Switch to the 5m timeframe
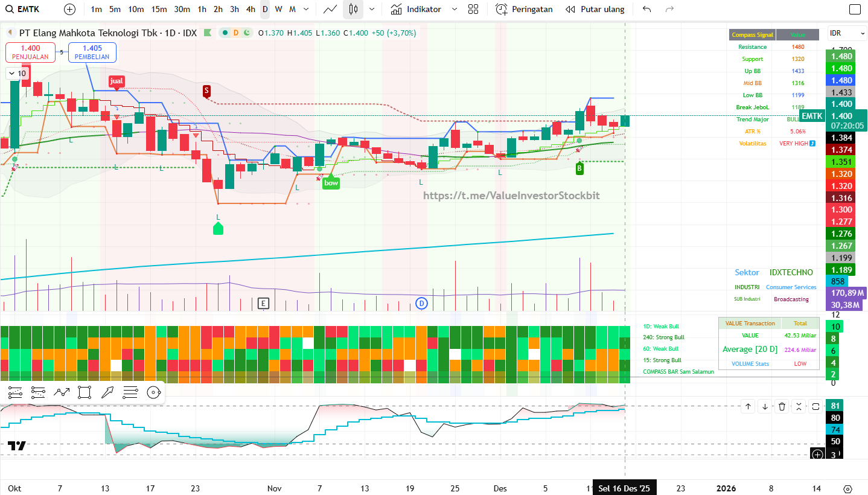Image resolution: width=868 pixels, height=495 pixels. (115, 9)
